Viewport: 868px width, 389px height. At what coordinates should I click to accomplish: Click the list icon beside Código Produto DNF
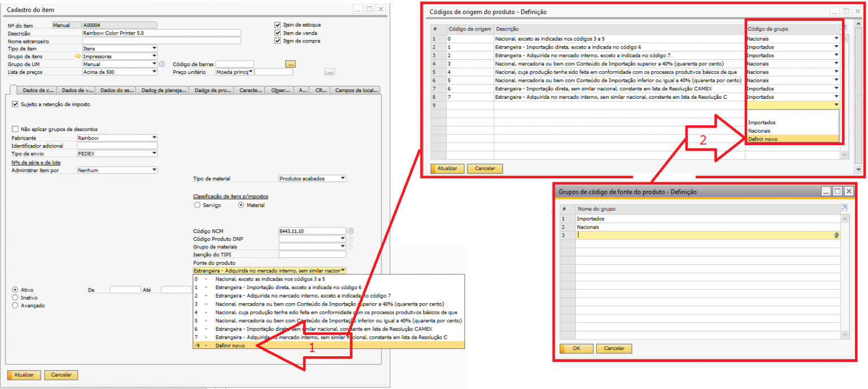click(350, 239)
